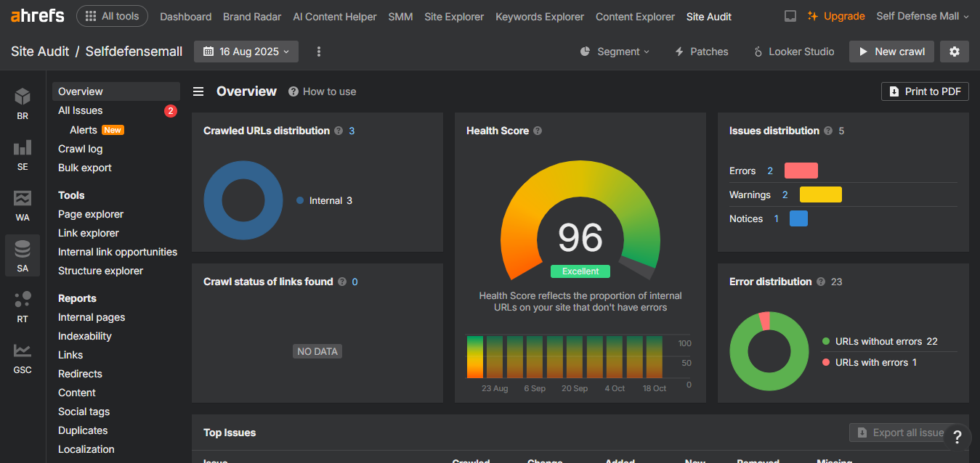
Task: Click the yellow Warnings bar
Action: [821, 194]
